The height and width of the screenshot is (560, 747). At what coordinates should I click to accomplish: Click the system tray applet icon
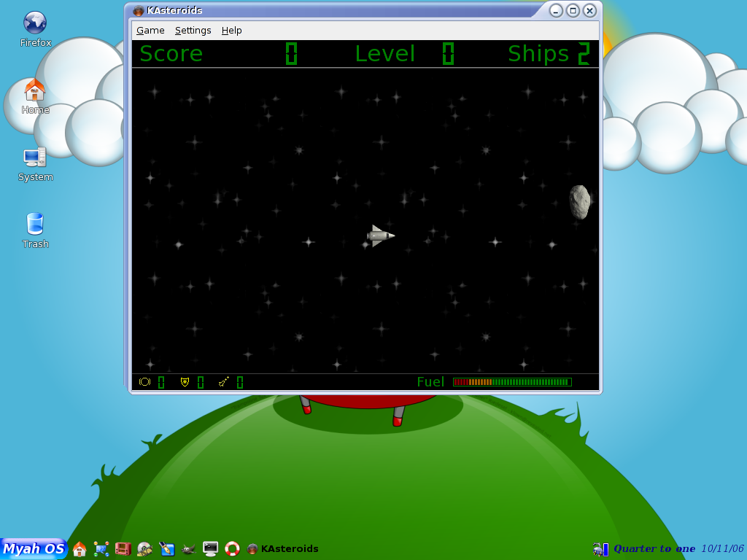(600, 549)
